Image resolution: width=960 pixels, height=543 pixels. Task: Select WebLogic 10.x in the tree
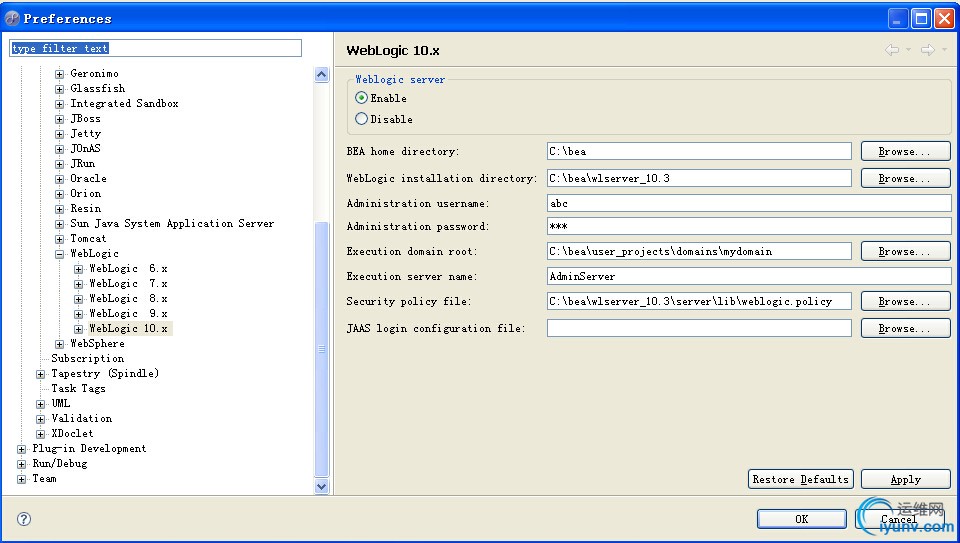[129, 329]
